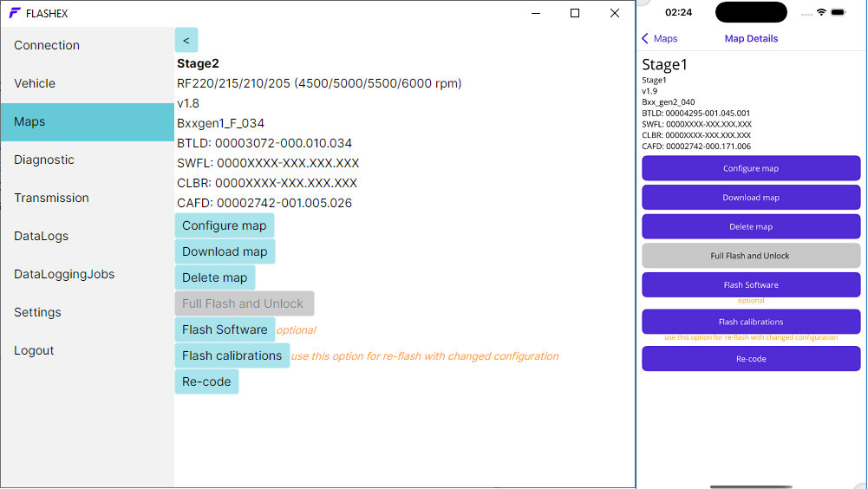This screenshot has height=489, width=868.
Task: Minimize the FLASHEX window
Action: (535, 13)
